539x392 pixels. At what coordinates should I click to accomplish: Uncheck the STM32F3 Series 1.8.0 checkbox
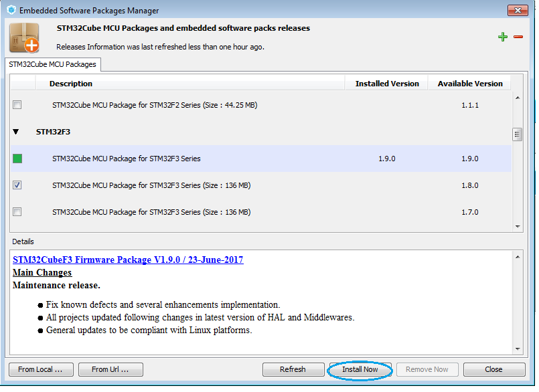17,185
